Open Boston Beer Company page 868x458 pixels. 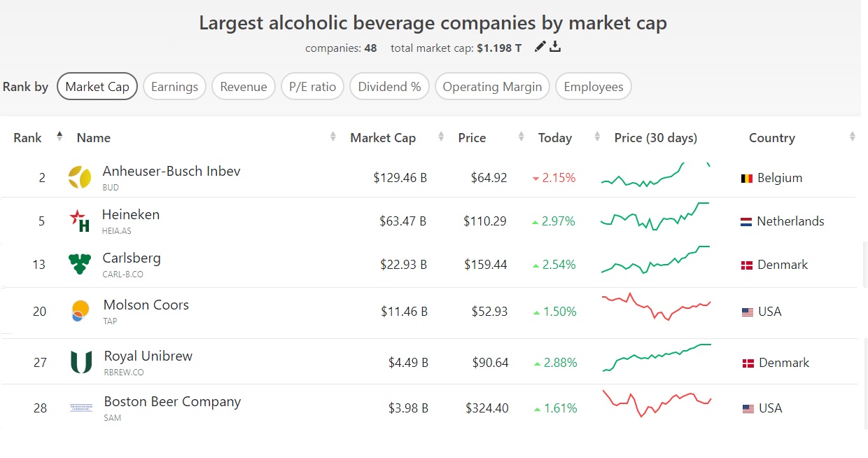click(172, 402)
